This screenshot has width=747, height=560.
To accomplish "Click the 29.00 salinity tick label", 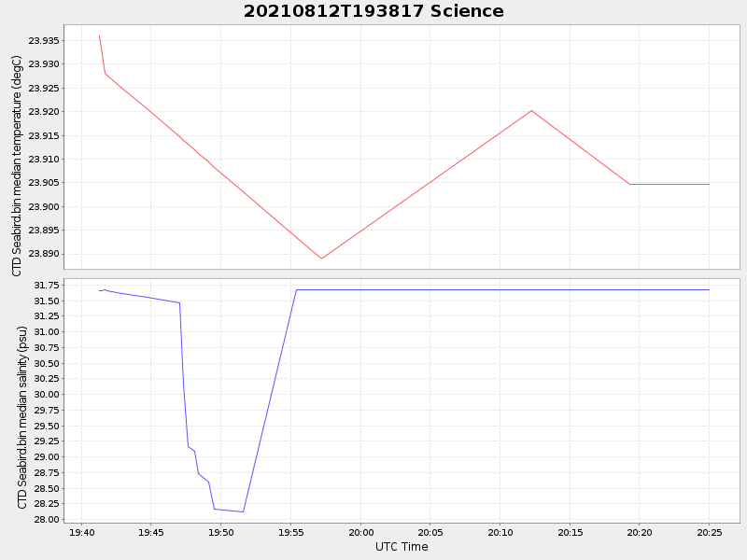I will click(x=47, y=456).
